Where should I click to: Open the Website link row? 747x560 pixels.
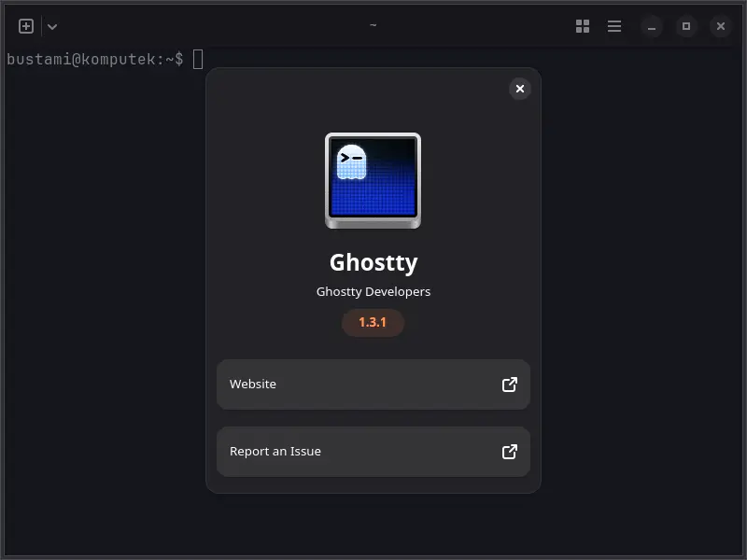[373, 385]
